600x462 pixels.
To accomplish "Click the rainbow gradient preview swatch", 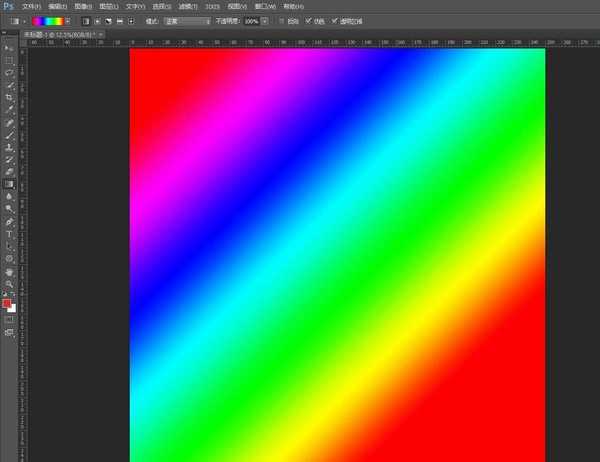I will [47, 20].
